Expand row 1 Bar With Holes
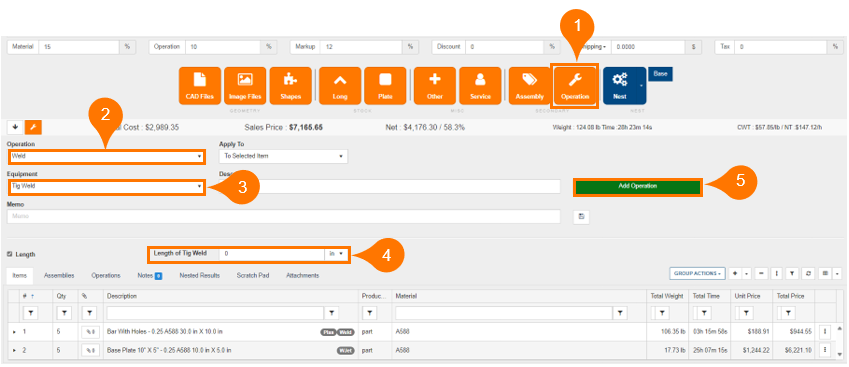 click(14, 331)
